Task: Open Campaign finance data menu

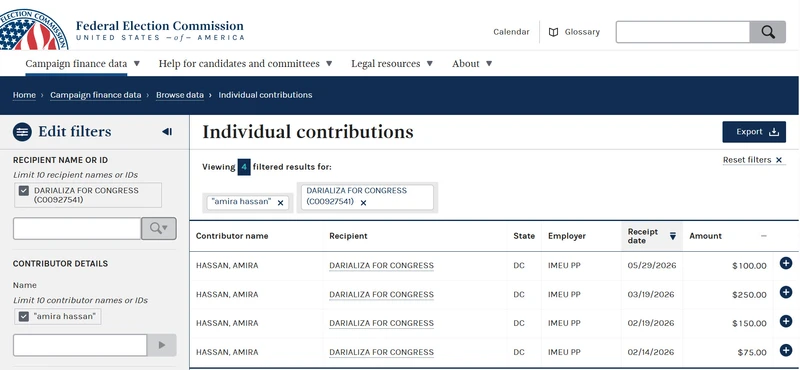Action: tap(83, 64)
